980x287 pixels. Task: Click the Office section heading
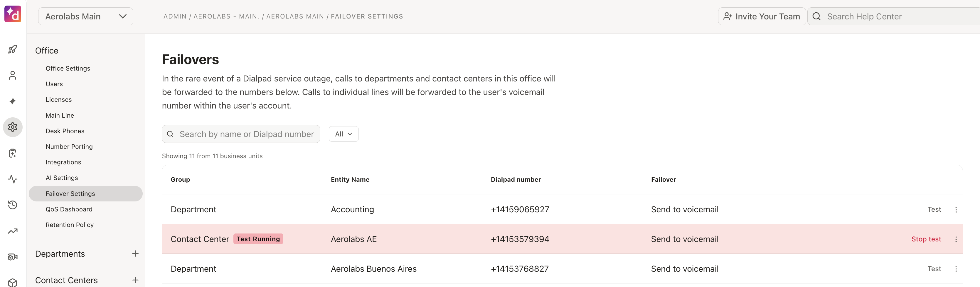point(46,51)
